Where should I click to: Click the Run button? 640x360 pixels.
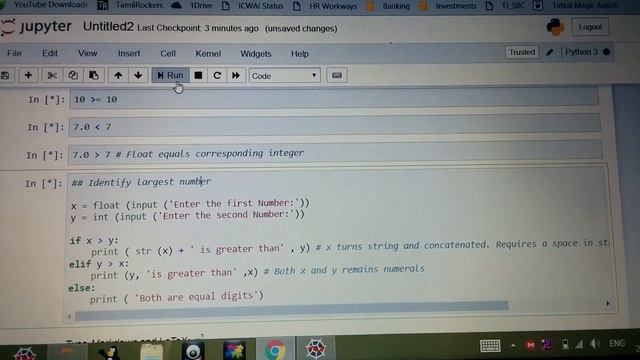(x=171, y=75)
